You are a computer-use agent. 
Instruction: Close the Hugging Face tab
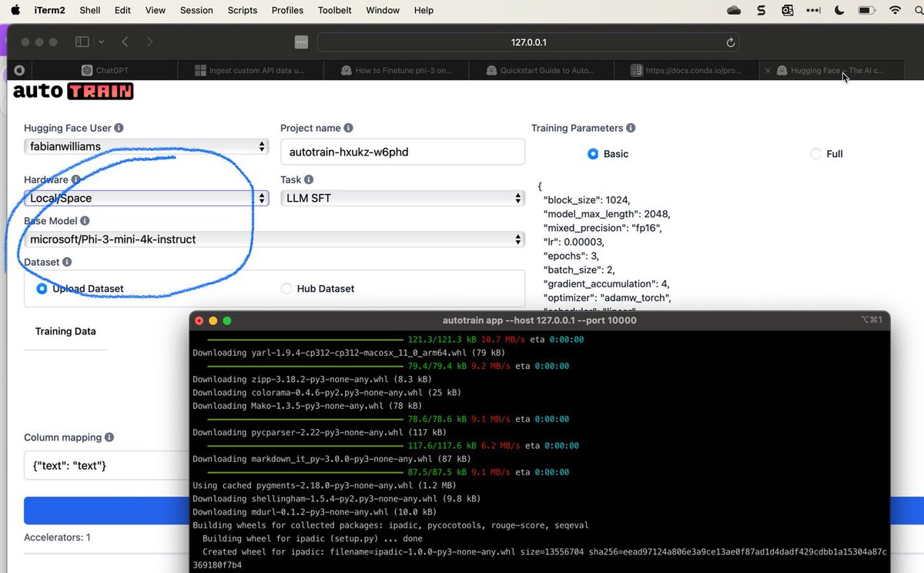pos(768,70)
